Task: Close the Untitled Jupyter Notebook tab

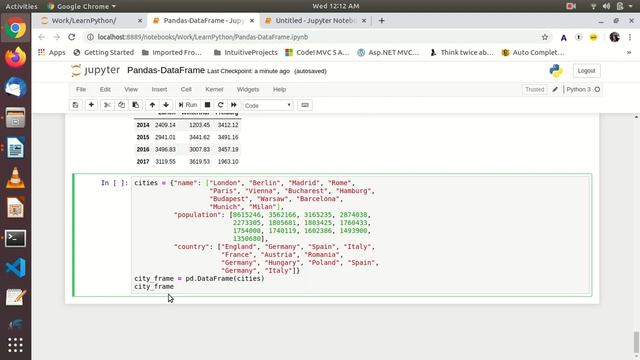Action: click(x=364, y=20)
